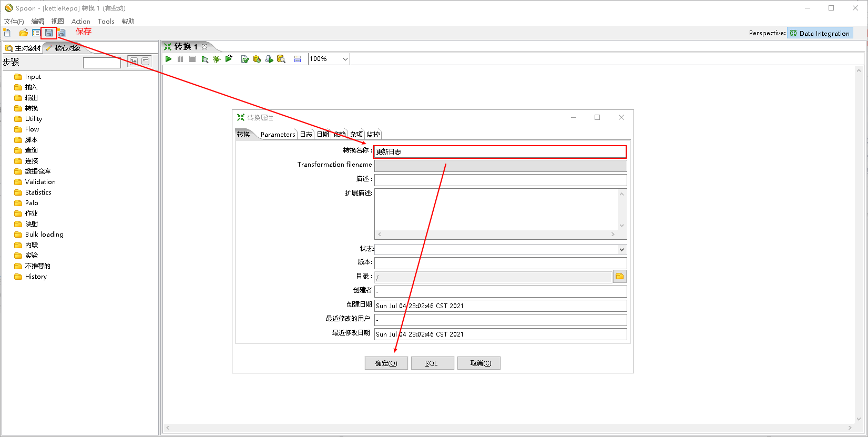868x437 pixels.
Task: Click the canvas vertical scrollbar
Action: tap(860, 245)
